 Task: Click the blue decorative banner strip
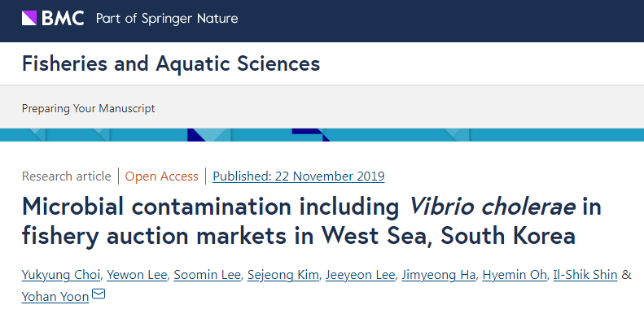(322, 135)
